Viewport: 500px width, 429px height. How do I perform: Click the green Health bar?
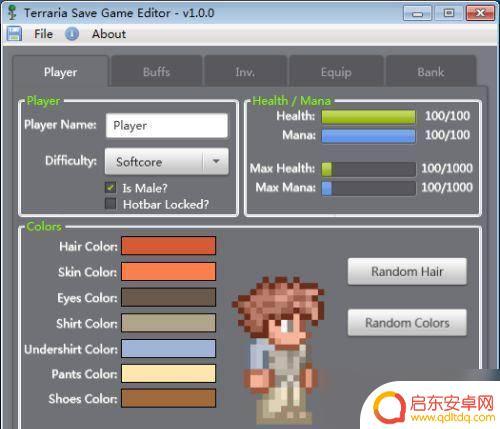(x=369, y=117)
